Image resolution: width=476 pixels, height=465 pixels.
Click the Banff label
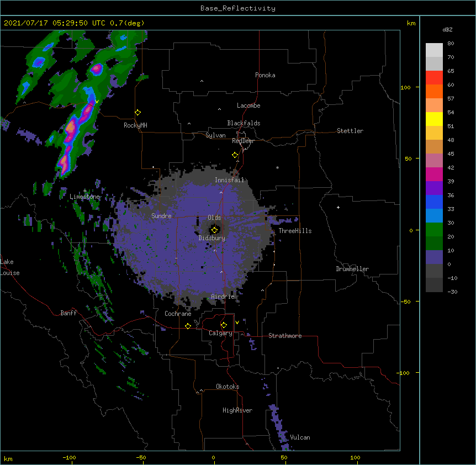tap(68, 313)
